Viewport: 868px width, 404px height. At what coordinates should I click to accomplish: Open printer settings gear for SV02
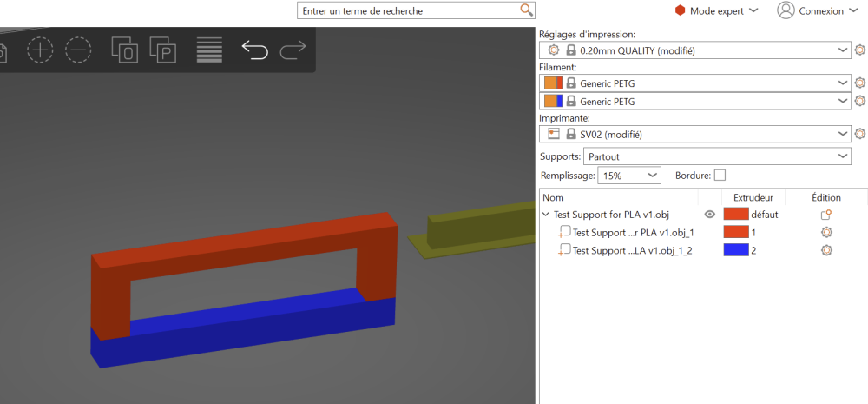tap(859, 134)
